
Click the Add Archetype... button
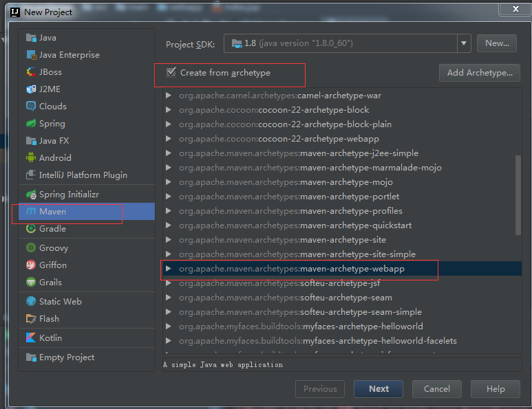coord(480,73)
